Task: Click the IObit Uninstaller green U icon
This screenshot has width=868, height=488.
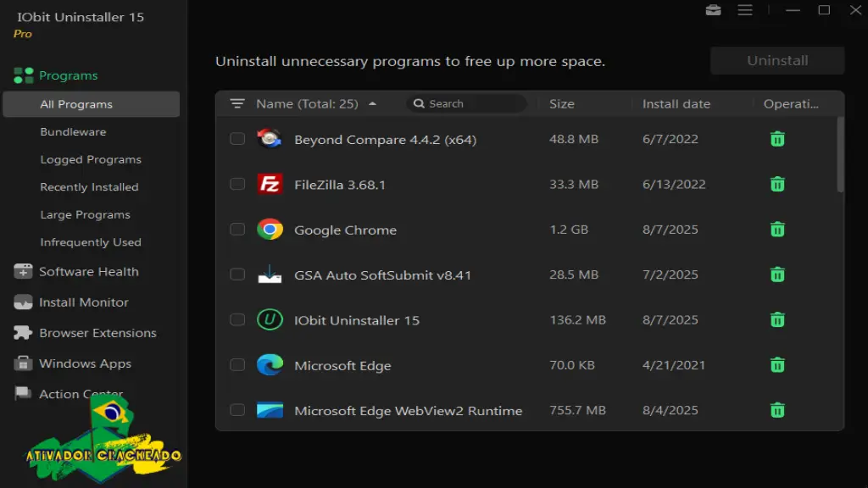Action: (x=270, y=319)
